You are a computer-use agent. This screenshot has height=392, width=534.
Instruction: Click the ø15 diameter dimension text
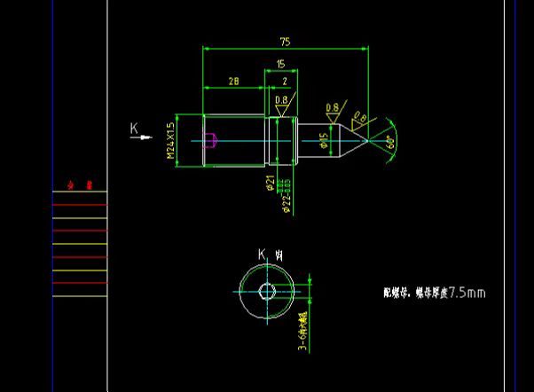click(324, 138)
